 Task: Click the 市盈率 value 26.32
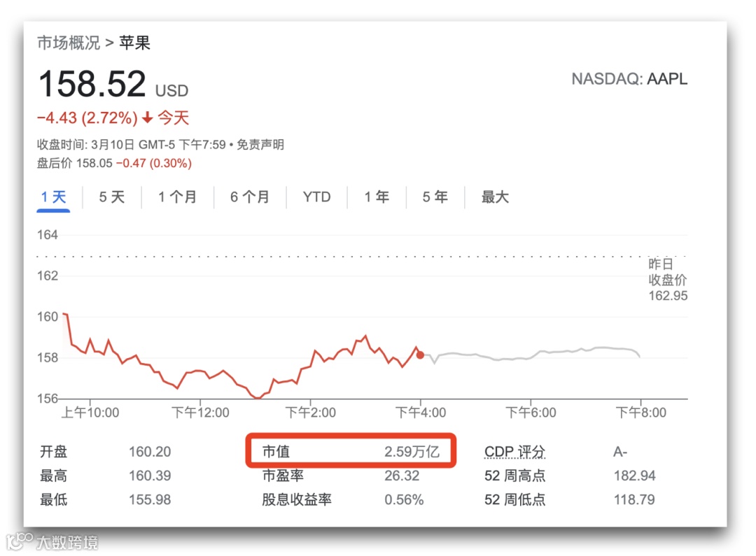pyautogui.click(x=402, y=476)
